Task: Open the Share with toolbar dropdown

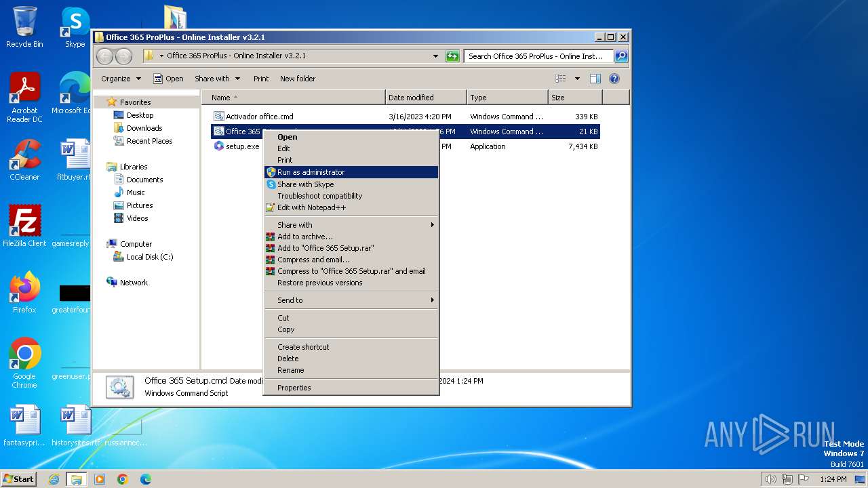Action: (x=217, y=79)
